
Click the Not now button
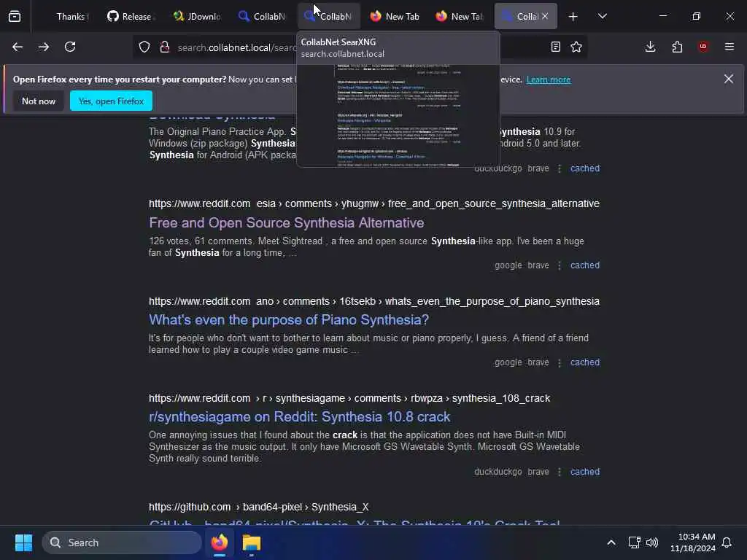(x=39, y=101)
